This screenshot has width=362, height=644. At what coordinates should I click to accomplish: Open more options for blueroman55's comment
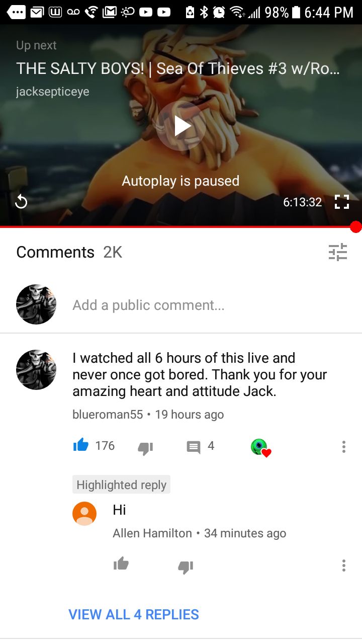point(343,446)
